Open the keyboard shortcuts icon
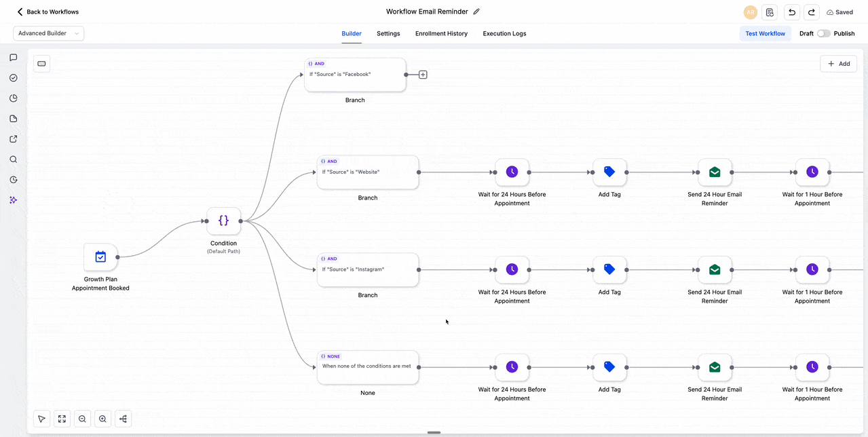868x437 pixels. [x=41, y=64]
